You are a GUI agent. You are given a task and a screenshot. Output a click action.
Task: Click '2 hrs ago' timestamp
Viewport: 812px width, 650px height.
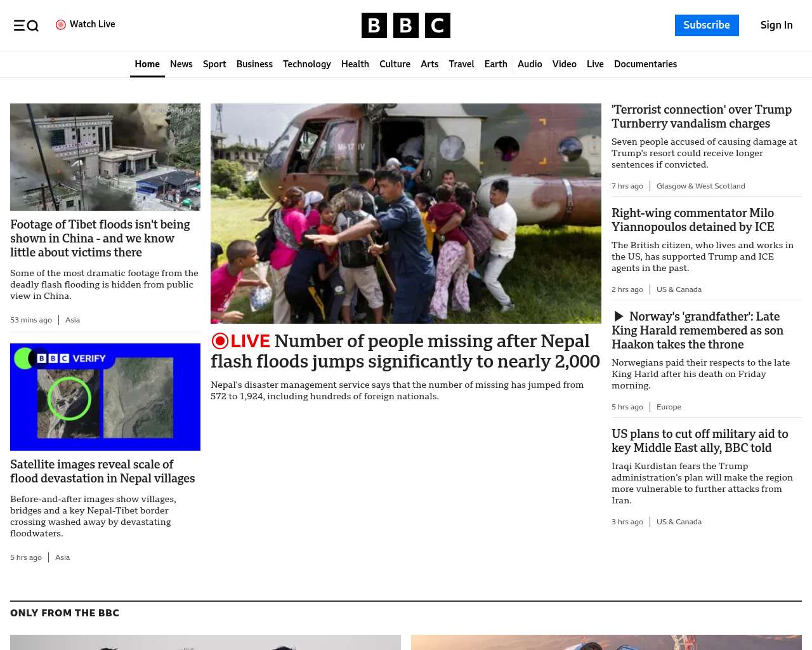[627, 289]
